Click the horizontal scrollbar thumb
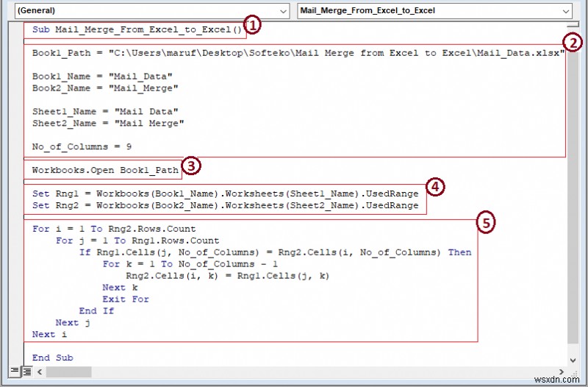 (68, 372)
